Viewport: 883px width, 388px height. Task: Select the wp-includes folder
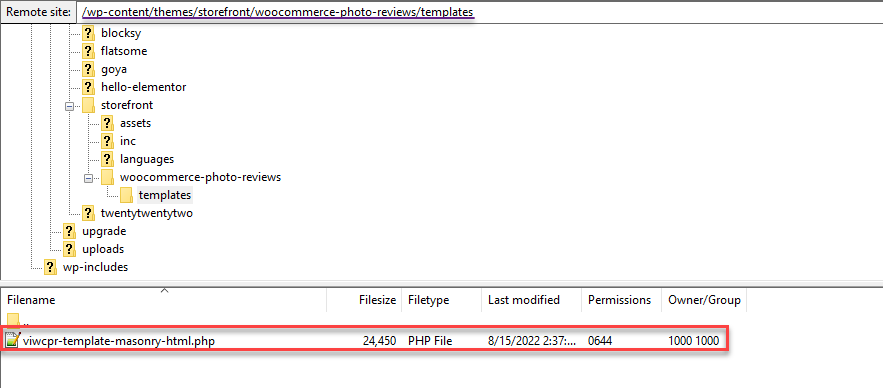95,267
